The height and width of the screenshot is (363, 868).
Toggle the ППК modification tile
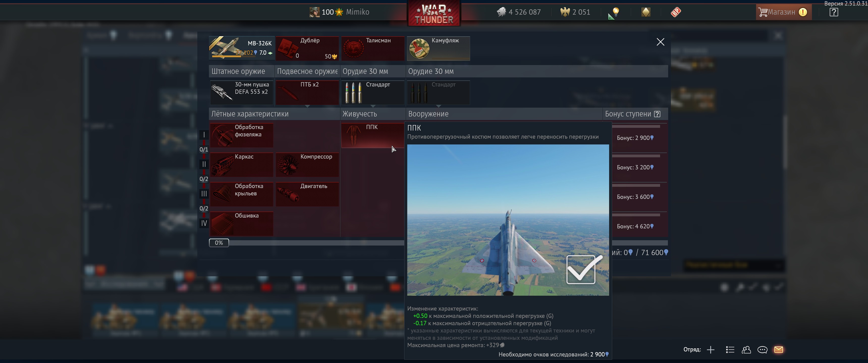372,135
